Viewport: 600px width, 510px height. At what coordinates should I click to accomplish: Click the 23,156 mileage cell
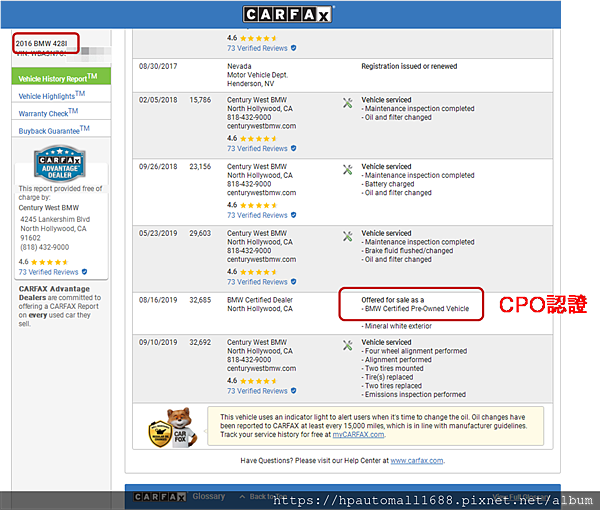coord(200,166)
